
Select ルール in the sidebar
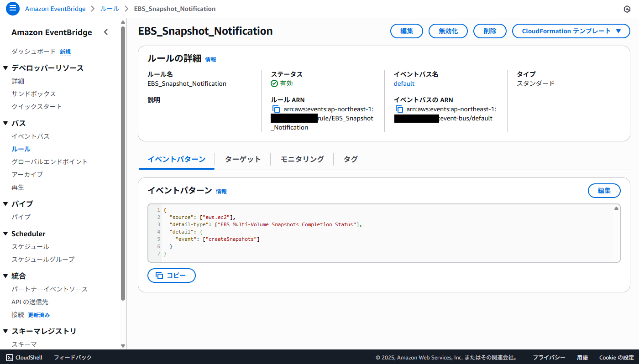point(21,149)
